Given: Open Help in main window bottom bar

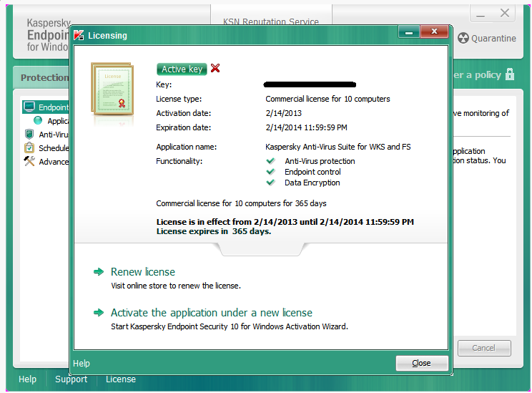Looking at the screenshot, I should click(x=27, y=379).
